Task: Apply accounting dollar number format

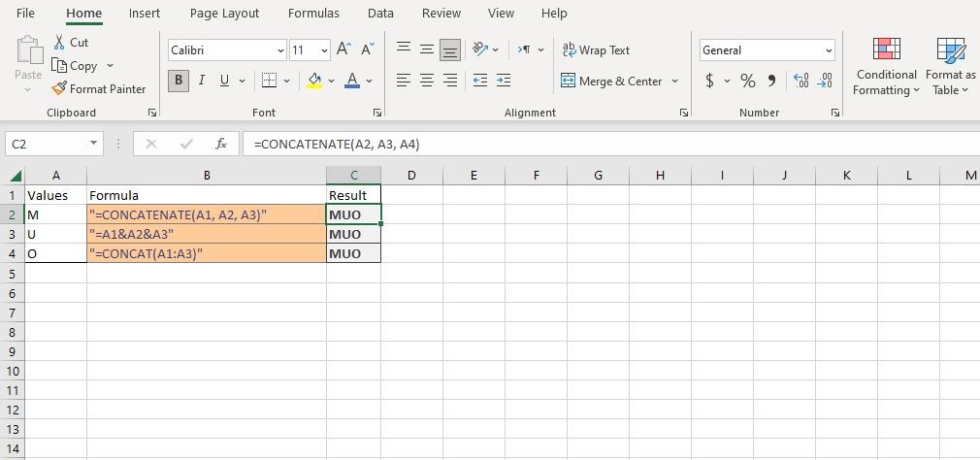Action: pyautogui.click(x=710, y=81)
